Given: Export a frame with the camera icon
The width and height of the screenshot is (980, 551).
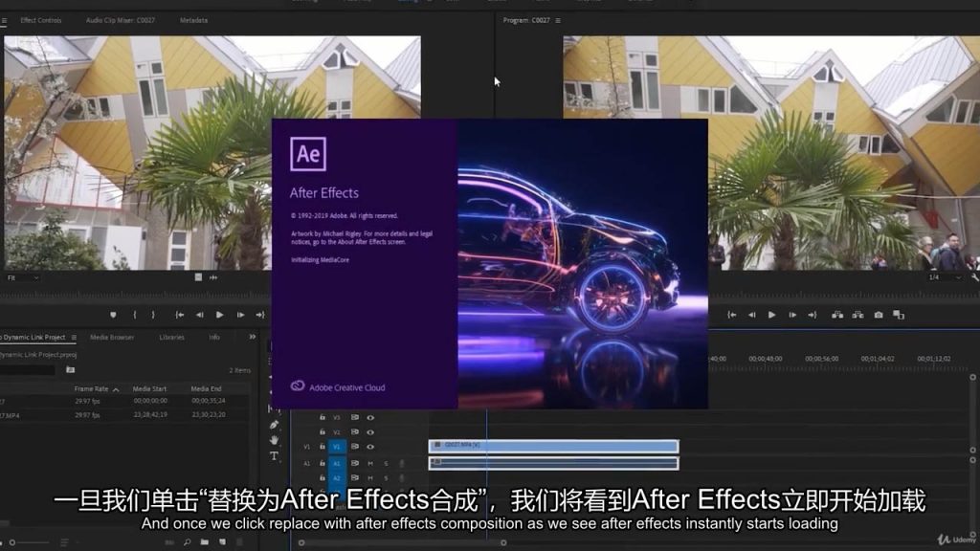Looking at the screenshot, I should tap(879, 315).
